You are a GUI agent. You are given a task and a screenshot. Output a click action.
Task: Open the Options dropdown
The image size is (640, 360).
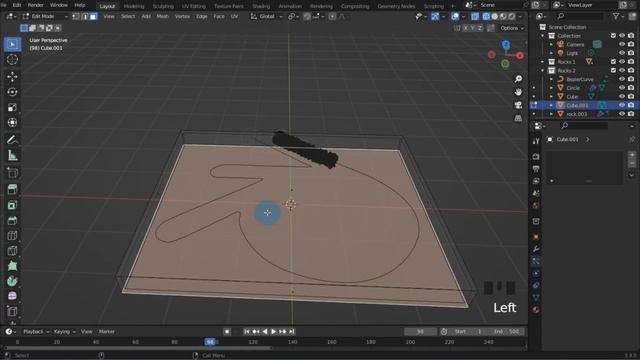coord(511,28)
